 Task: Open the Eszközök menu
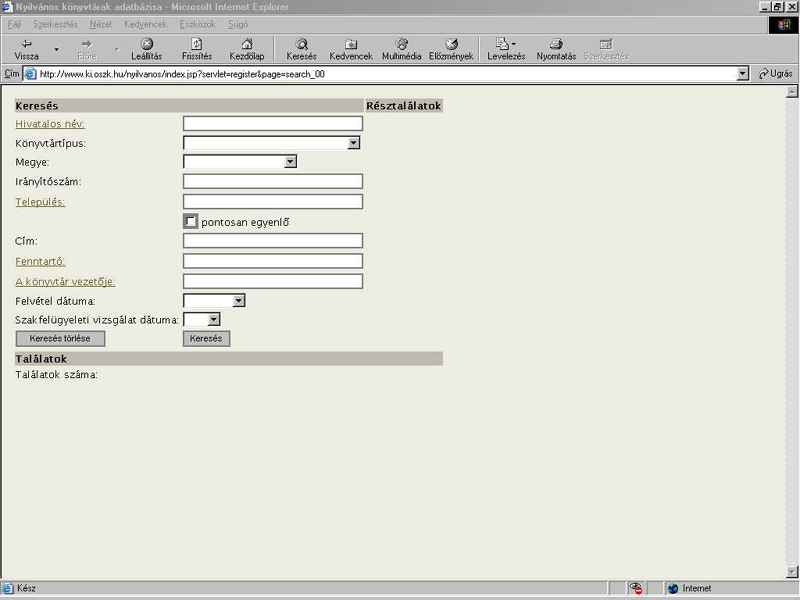(197, 24)
